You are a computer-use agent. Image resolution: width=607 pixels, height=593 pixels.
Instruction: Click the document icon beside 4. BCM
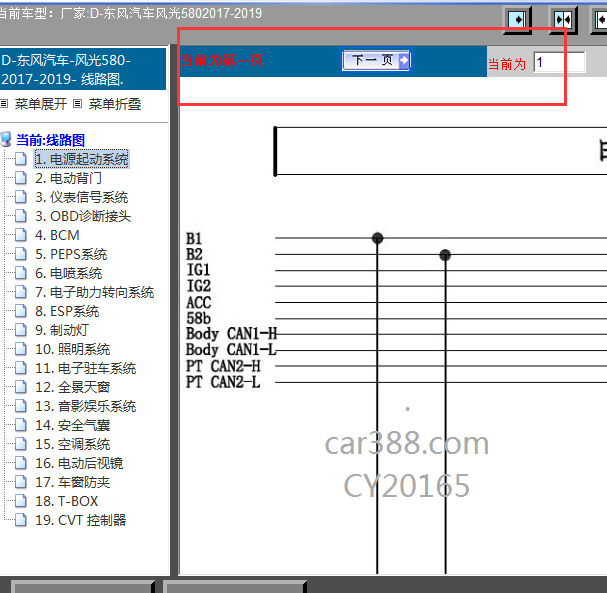coord(21,235)
